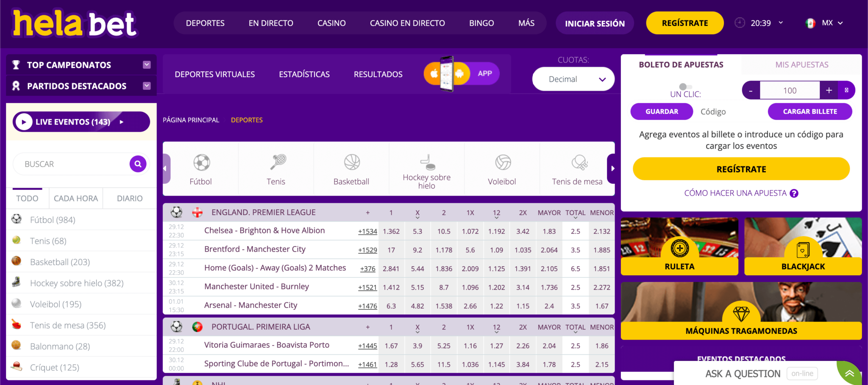Select the Fútbol sport icon in carousel
This screenshot has height=385, width=868.
(202, 163)
